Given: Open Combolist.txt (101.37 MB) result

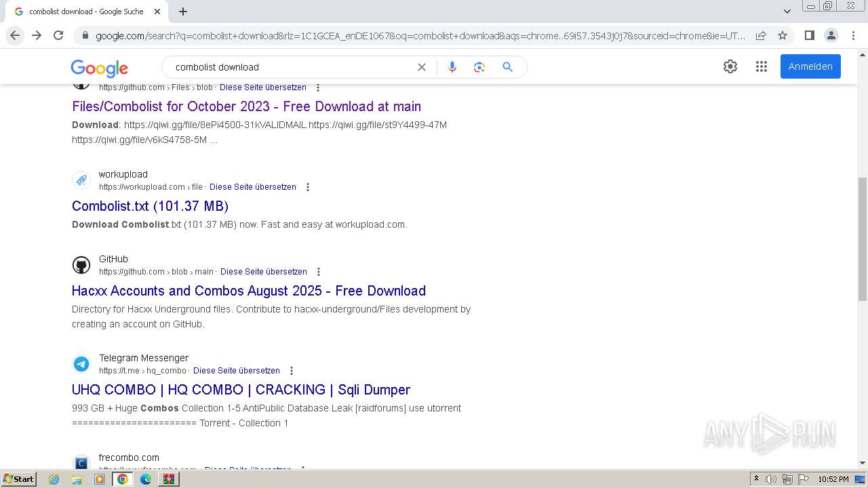Looking at the screenshot, I should coord(150,206).
